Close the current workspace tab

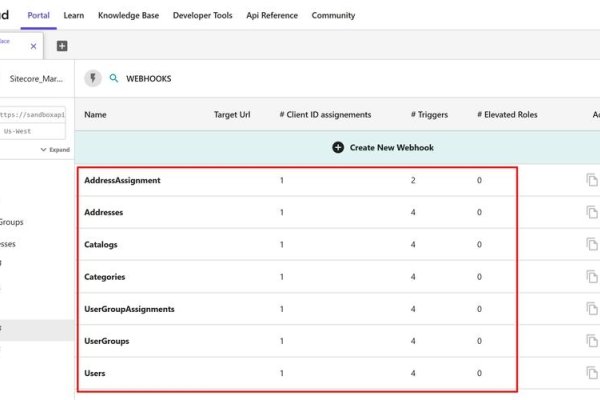point(33,46)
